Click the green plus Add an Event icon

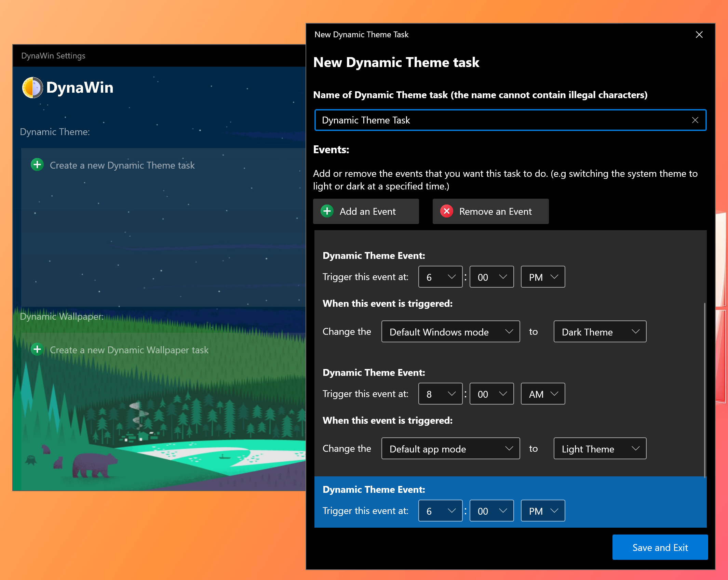point(327,211)
